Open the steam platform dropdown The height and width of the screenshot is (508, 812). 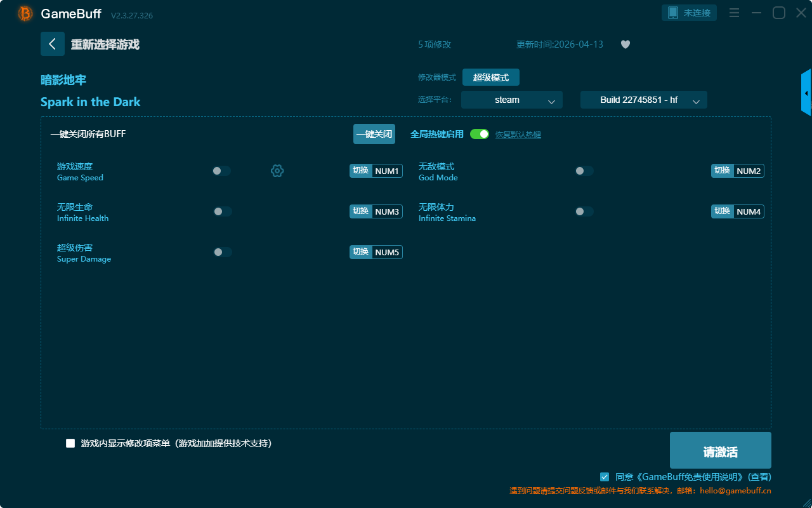(x=511, y=100)
